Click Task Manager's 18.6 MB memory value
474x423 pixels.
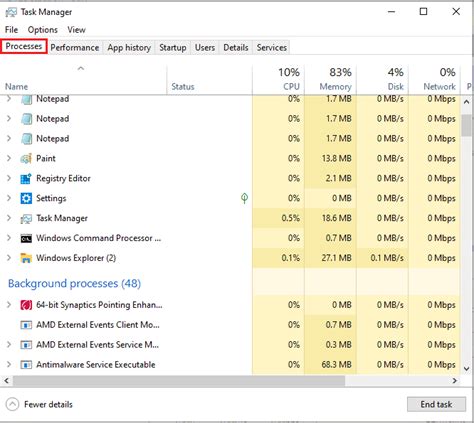coord(337,218)
